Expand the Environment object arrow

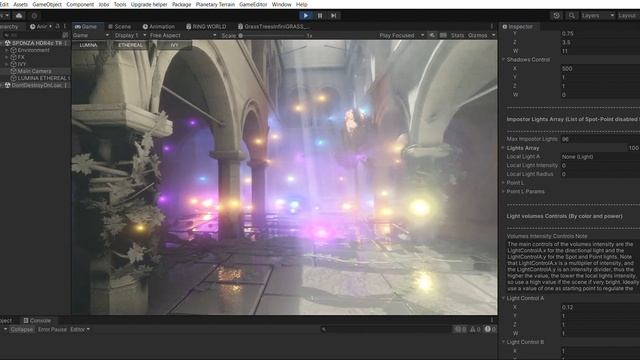coord(7,50)
